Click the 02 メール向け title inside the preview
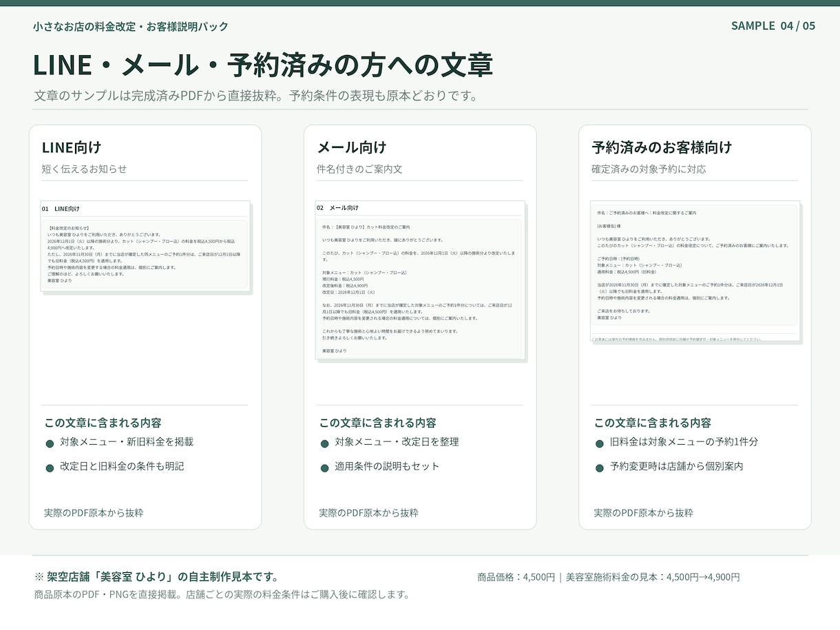840x630 pixels. point(337,208)
